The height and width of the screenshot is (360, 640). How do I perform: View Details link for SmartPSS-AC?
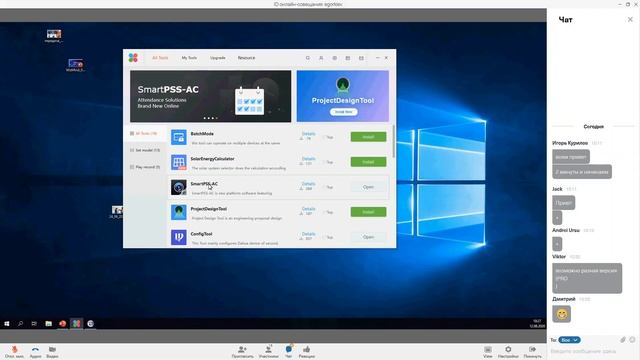coord(309,184)
